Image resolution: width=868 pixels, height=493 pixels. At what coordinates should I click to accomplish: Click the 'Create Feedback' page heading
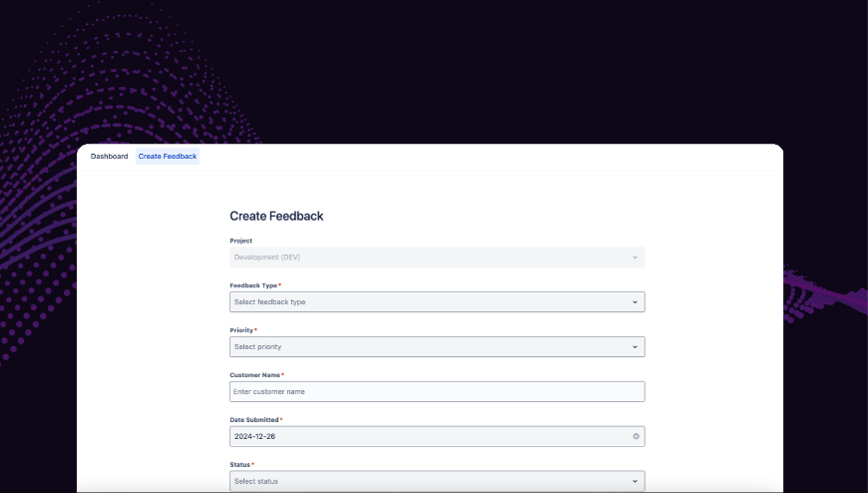(276, 216)
